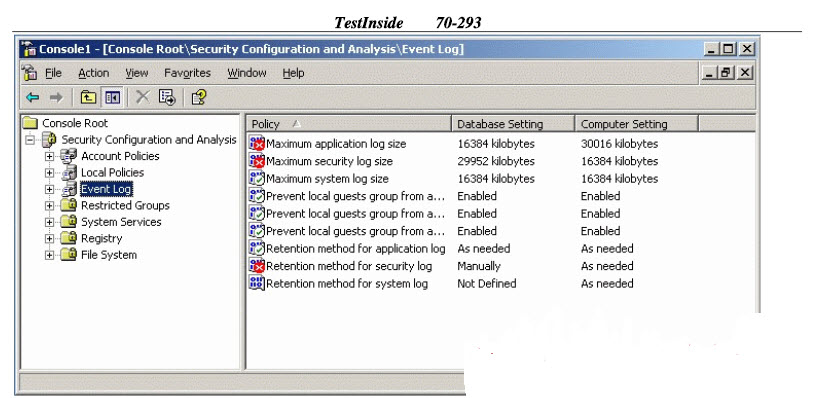Click the 30016 kilobytes computer setting value

pos(619,144)
